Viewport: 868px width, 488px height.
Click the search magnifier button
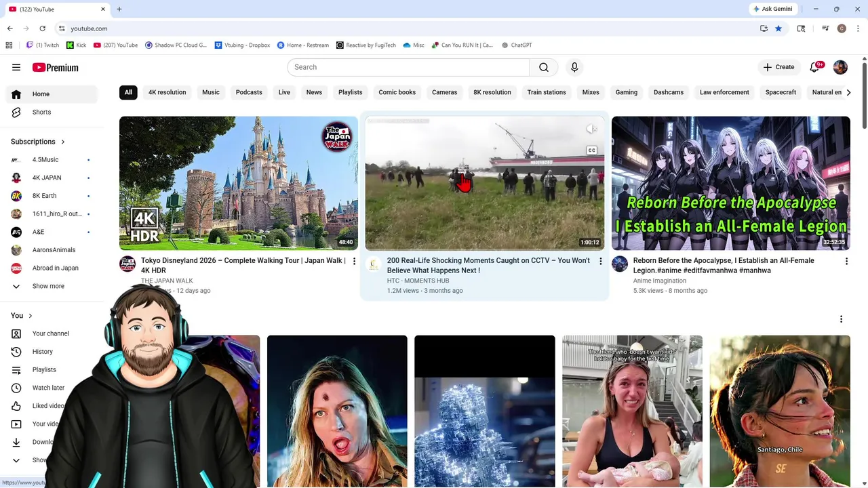[544, 67]
